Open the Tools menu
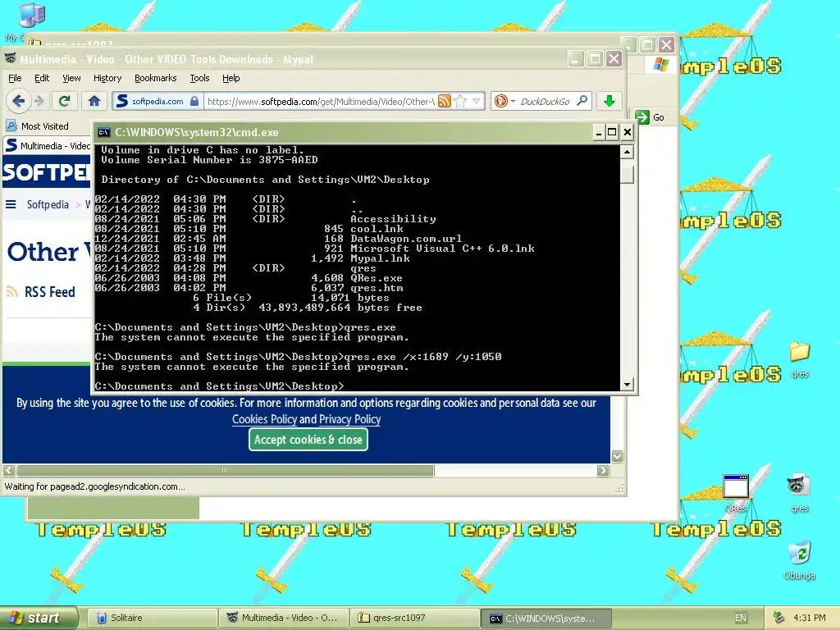Image resolution: width=840 pixels, height=630 pixels. (x=199, y=78)
